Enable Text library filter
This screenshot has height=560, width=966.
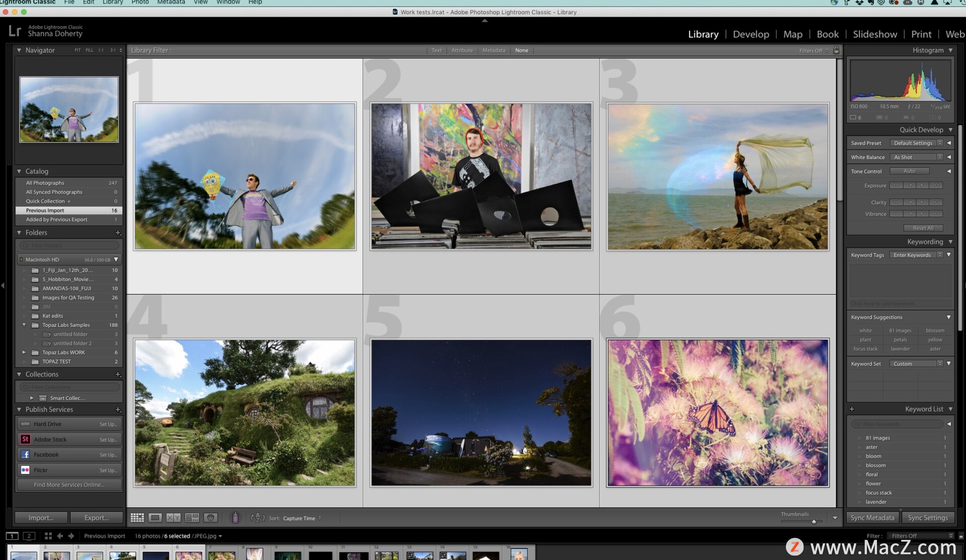point(436,50)
